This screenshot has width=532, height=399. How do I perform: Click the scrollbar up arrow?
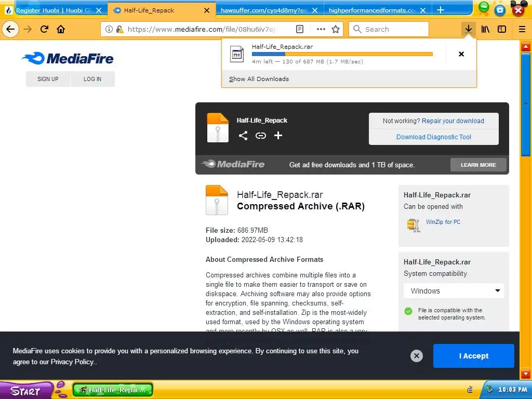pyautogui.click(x=526, y=46)
